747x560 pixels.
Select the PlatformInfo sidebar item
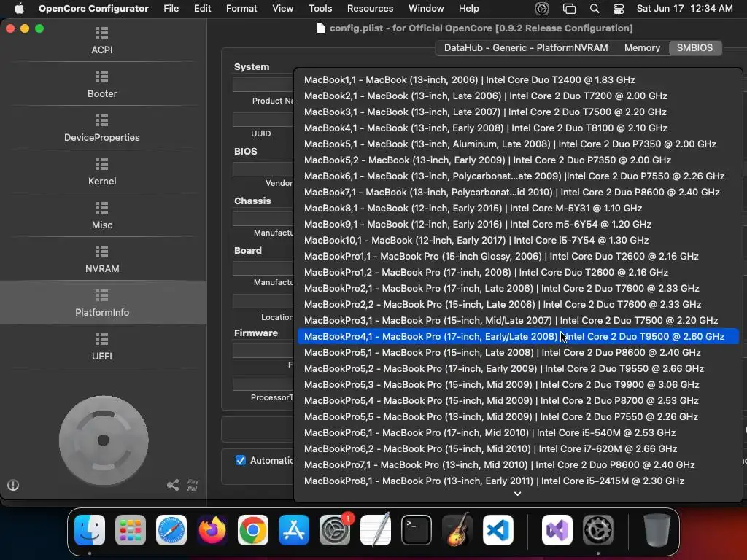[x=102, y=303]
